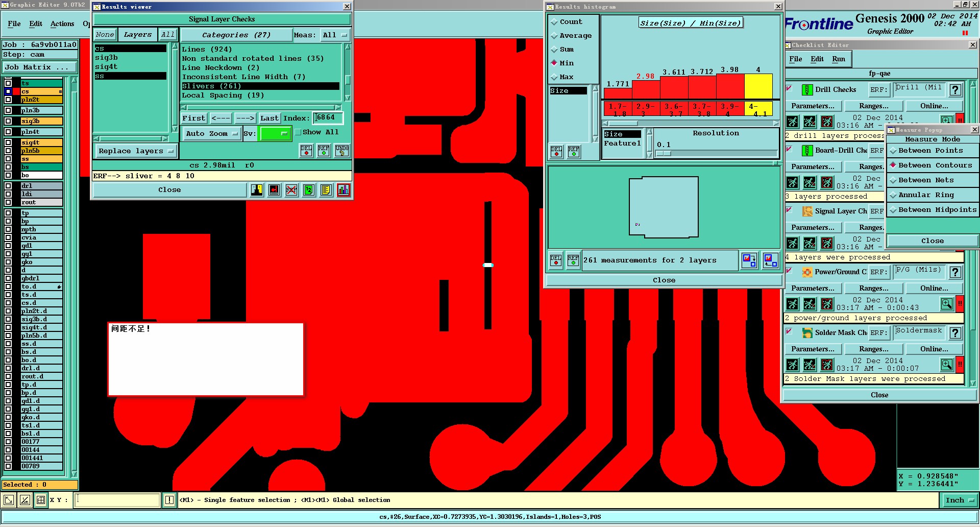This screenshot has width=980, height=527.
Task: Open the Actions menu in Graphic Editor
Action: [62, 24]
